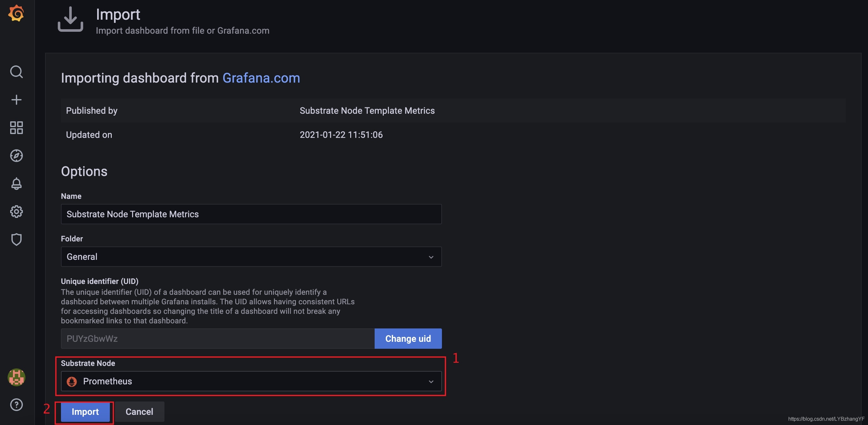Screen dimensions: 868x425
Task: Open the Substrate Node data source dropdown
Action: [251, 381]
